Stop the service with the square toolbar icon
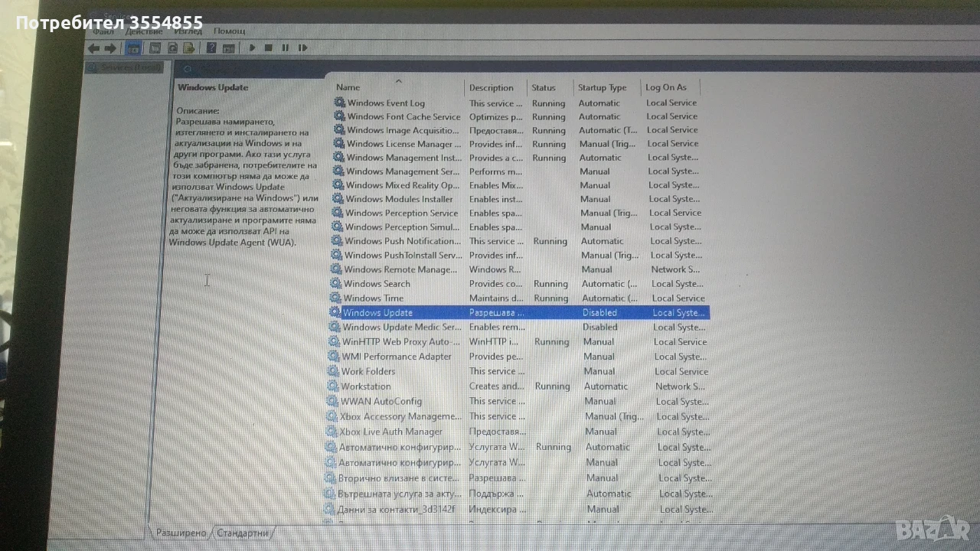 269,48
